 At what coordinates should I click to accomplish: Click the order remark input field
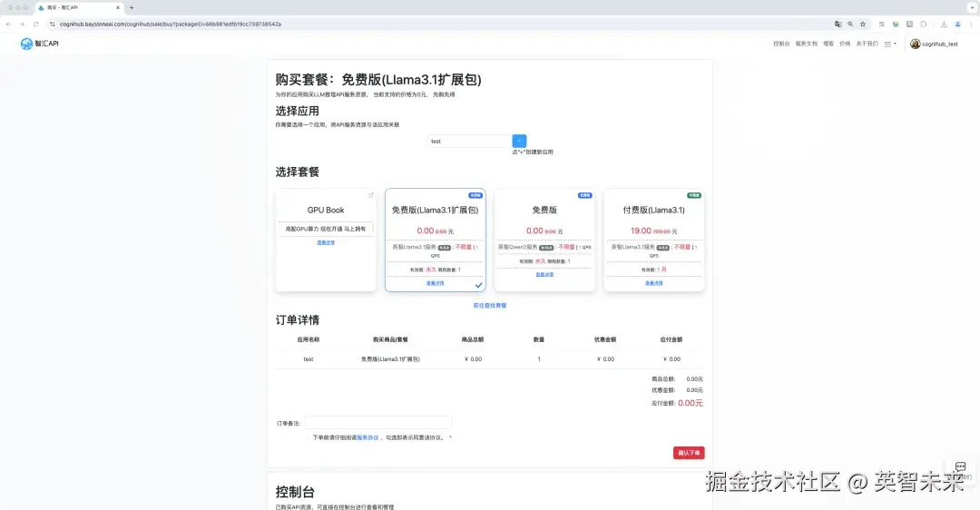pyautogui.click(x=377, y=423)
